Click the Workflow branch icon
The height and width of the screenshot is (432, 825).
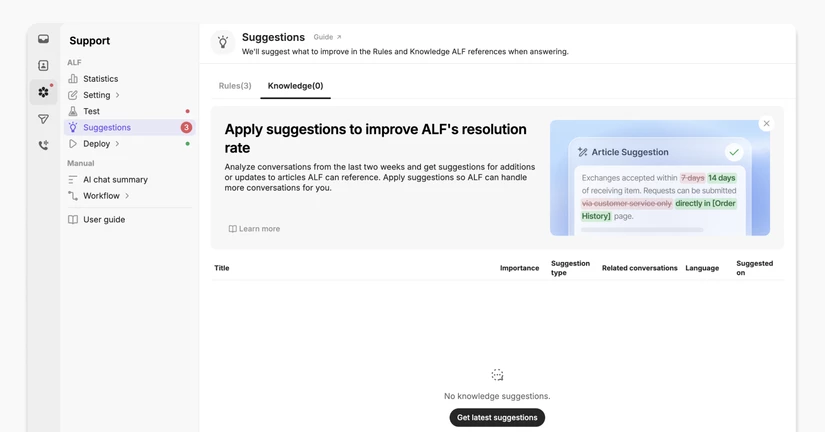click(73, 196)
